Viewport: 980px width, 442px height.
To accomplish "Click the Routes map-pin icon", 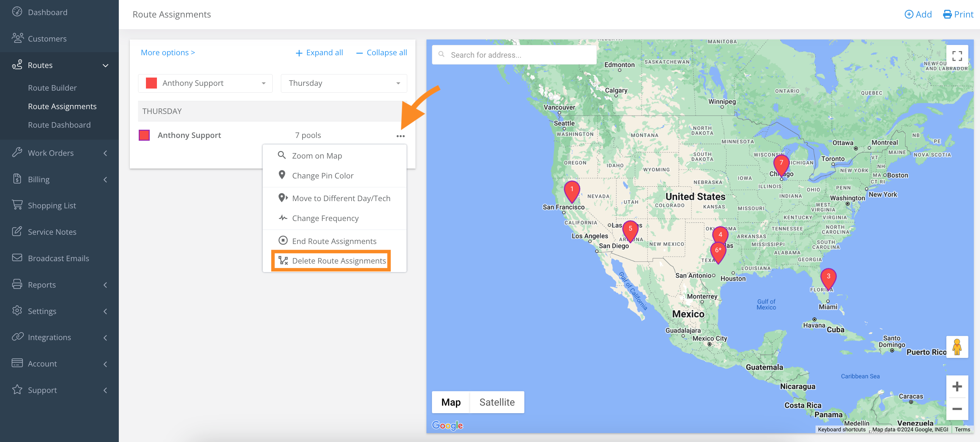I will point(17,65).
